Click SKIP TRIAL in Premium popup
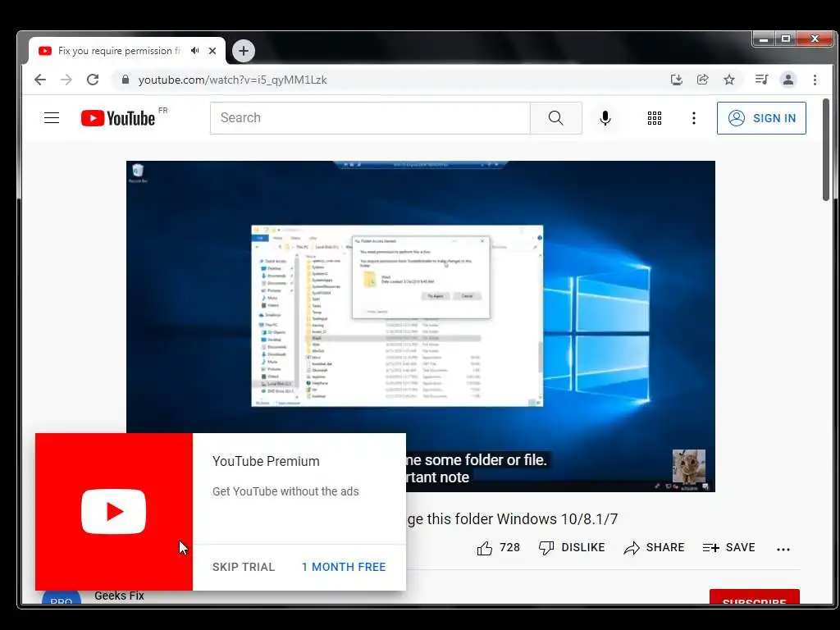Viewport: 840px width, 630px height. tap(243, 567)
